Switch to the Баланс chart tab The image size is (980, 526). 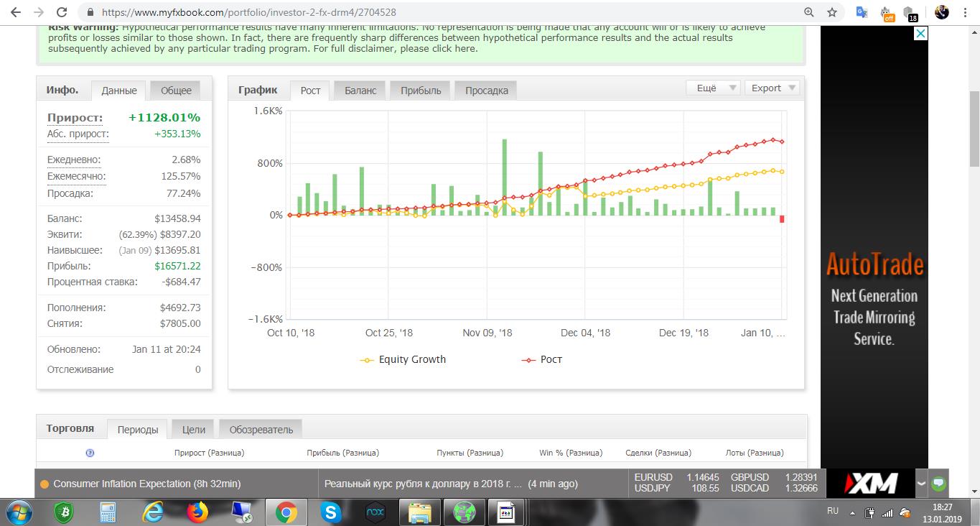(x=360, y=91)
